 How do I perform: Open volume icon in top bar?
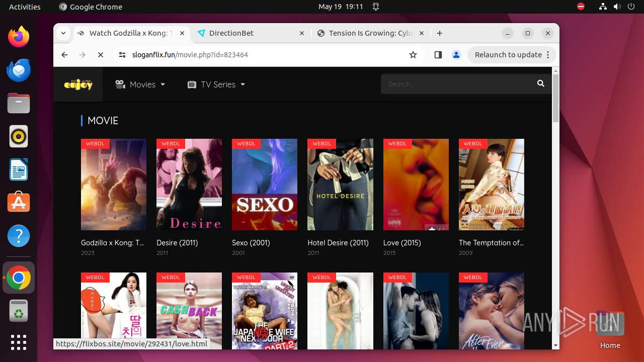point(617,7)
